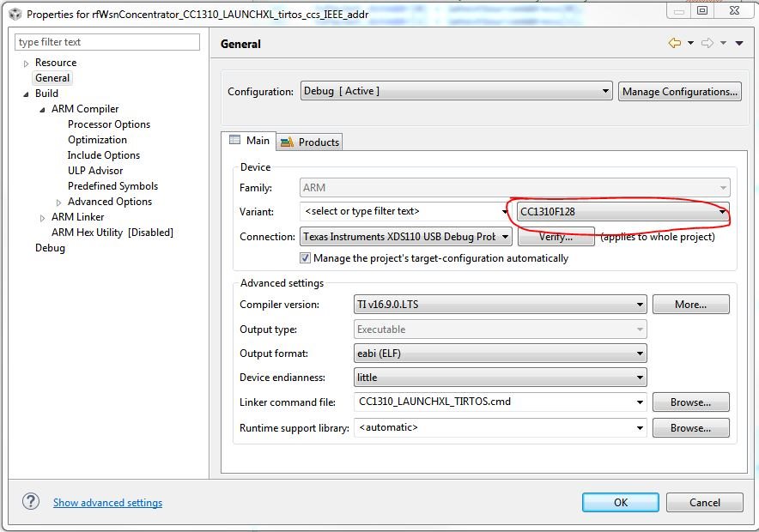Viewport: 759px width, 532px height.
Task: Select Build tree item
Action: tap(46, 94)
